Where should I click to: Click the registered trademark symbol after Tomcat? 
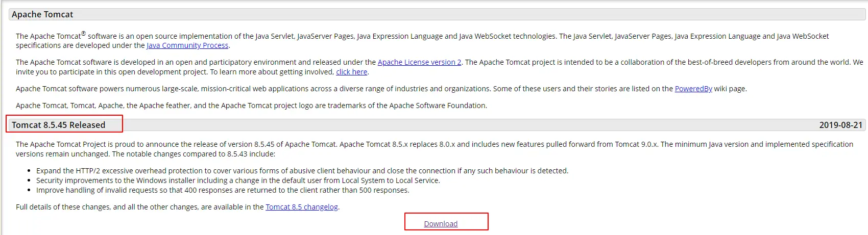pyautogui.click(x=83, y=34)
